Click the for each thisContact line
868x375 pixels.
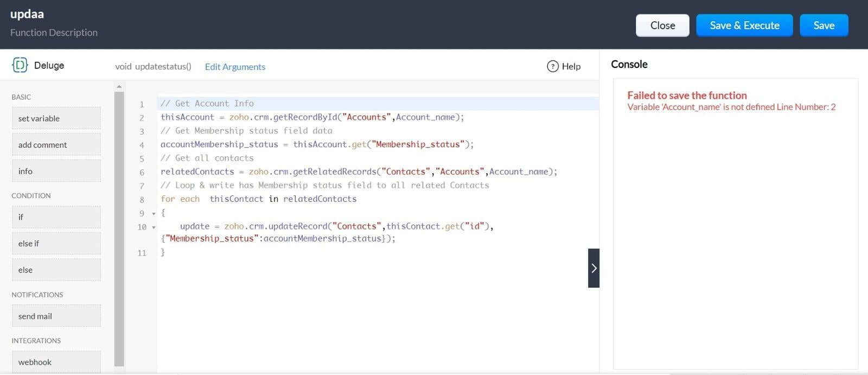pyautogui.click(x=259, y=199)
